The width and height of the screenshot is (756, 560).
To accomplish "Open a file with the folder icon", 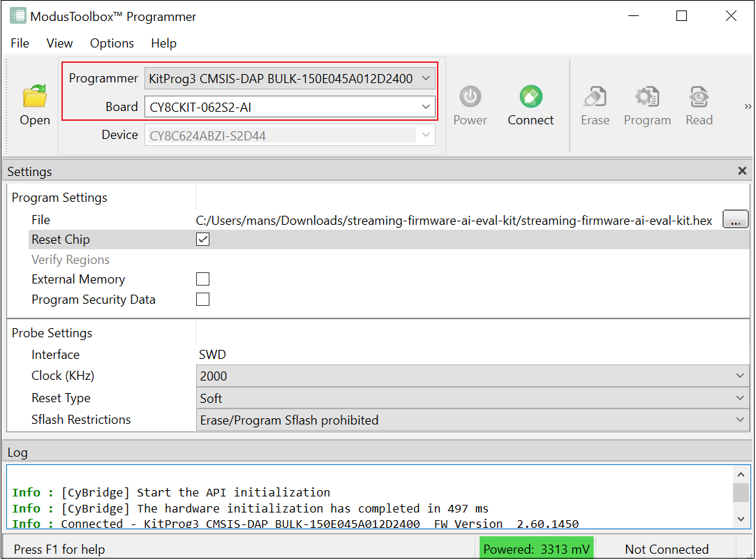I will tap(35, 96).
